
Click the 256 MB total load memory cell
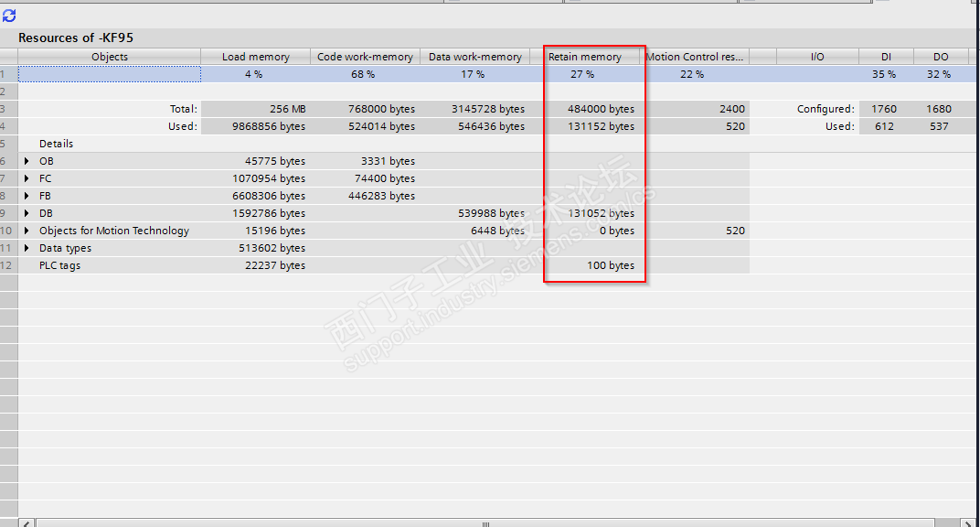coord(256,109)
